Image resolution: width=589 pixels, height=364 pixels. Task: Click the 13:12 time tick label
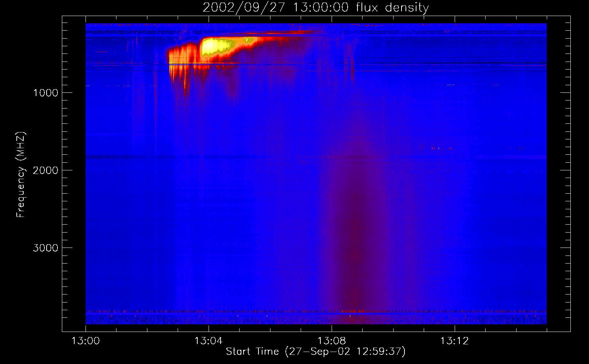pyautogui.click(x=454, y=341)
